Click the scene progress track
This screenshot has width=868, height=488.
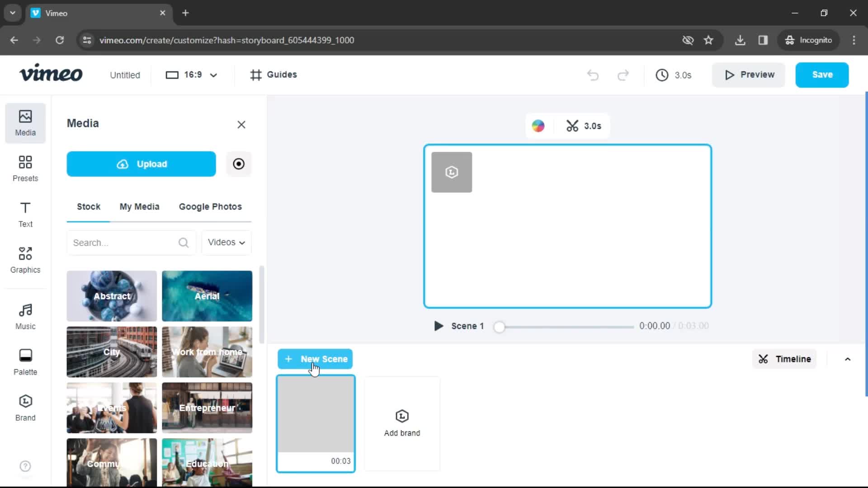pos(565,327)
